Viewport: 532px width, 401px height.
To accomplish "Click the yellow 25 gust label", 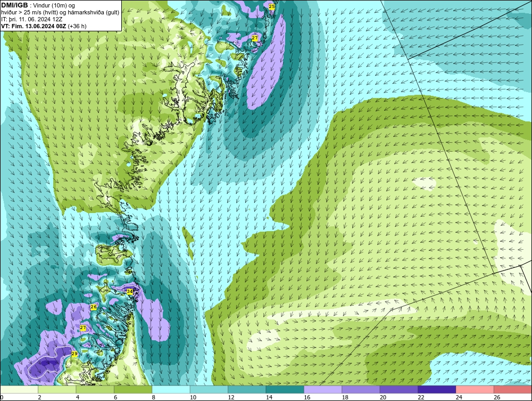I will click(271, 6).
